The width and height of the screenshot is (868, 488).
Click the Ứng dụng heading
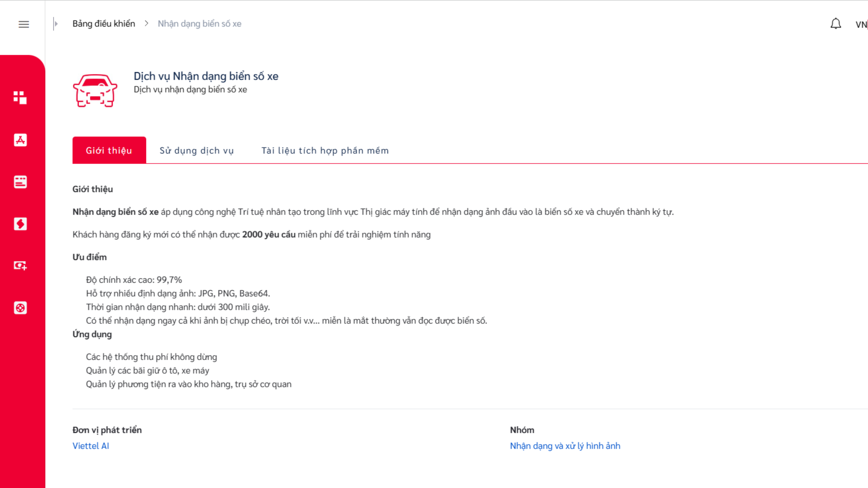coord(92,334)
